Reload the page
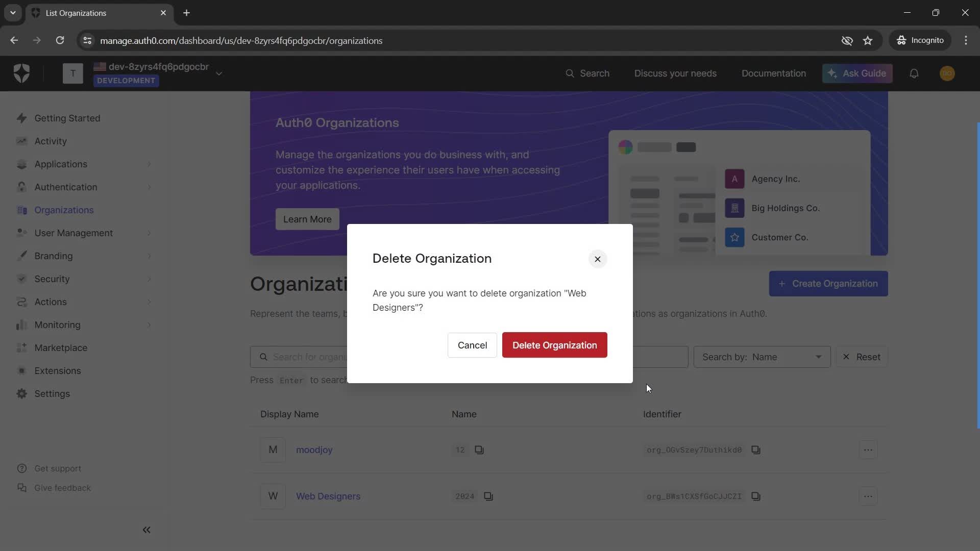 point(60,40)
